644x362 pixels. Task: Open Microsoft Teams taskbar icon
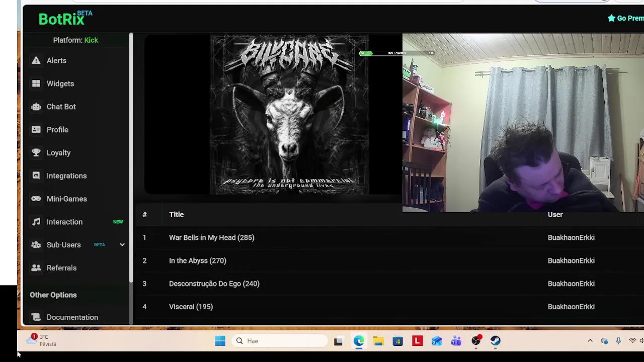point(456,341)
